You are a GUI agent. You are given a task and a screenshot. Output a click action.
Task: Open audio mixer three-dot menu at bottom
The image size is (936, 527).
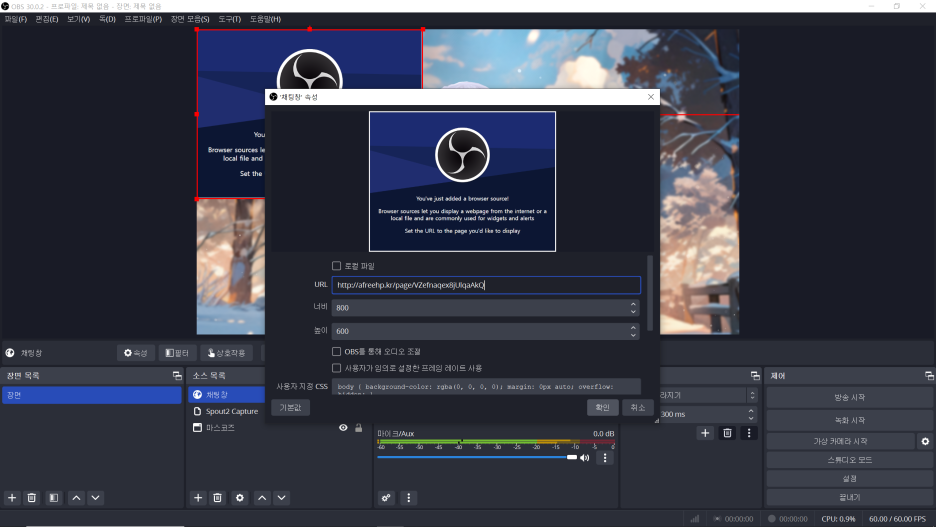coord(409,498)
